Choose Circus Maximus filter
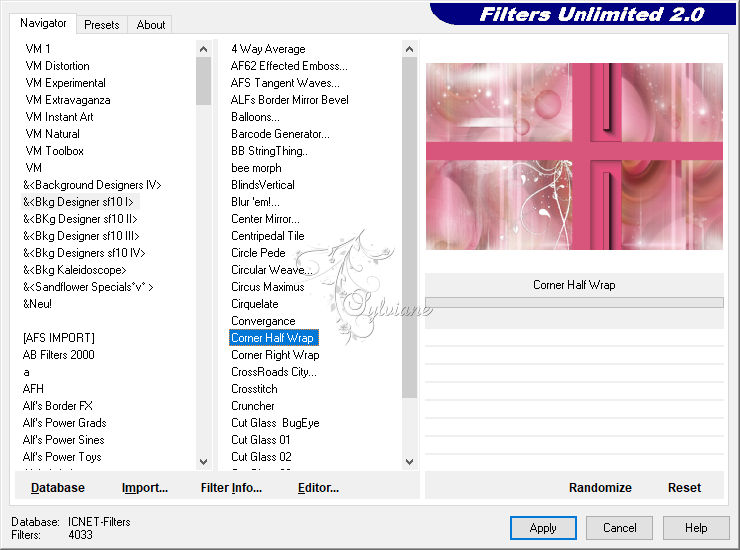740x550 pixels. (268, 287)
